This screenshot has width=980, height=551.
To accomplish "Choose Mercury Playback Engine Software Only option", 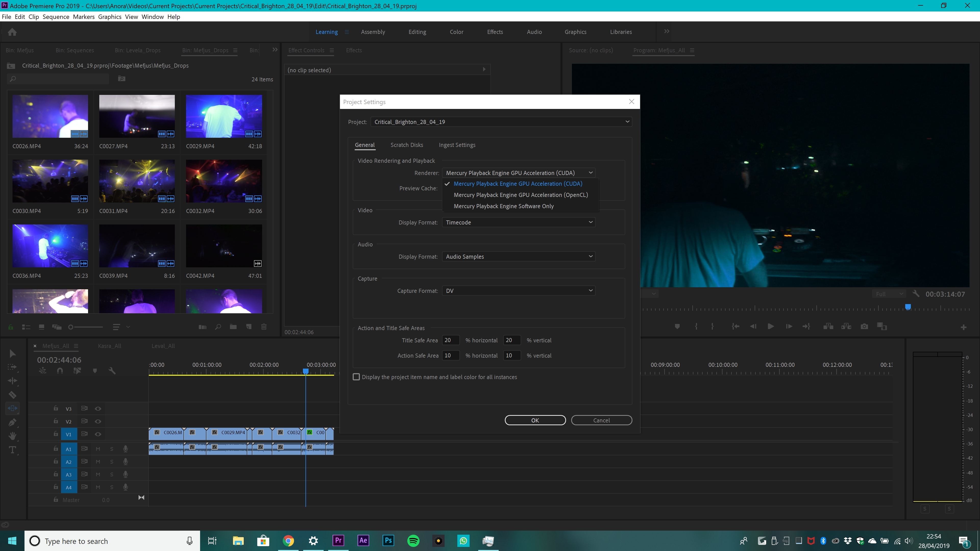I will 503,206.
